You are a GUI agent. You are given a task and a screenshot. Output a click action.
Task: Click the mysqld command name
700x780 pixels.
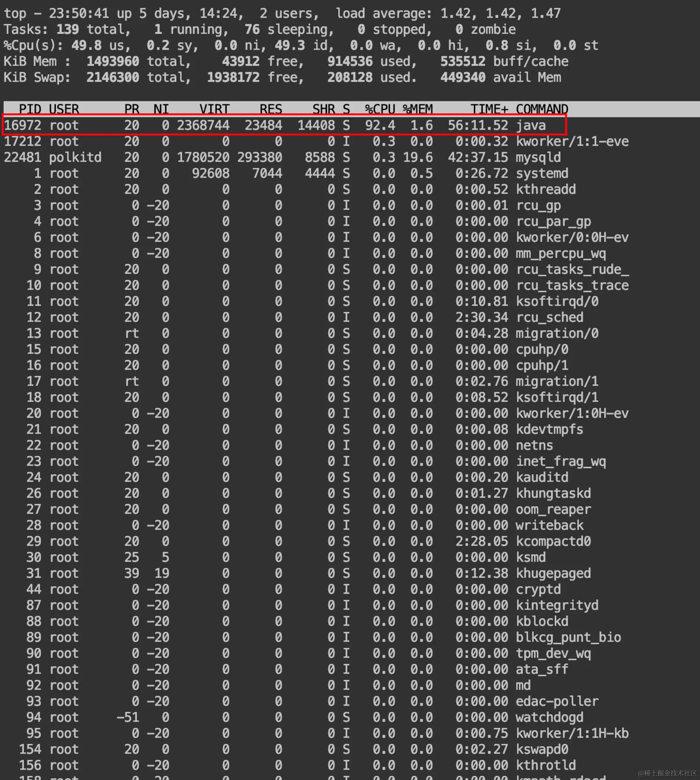click(x=538, y=157)
